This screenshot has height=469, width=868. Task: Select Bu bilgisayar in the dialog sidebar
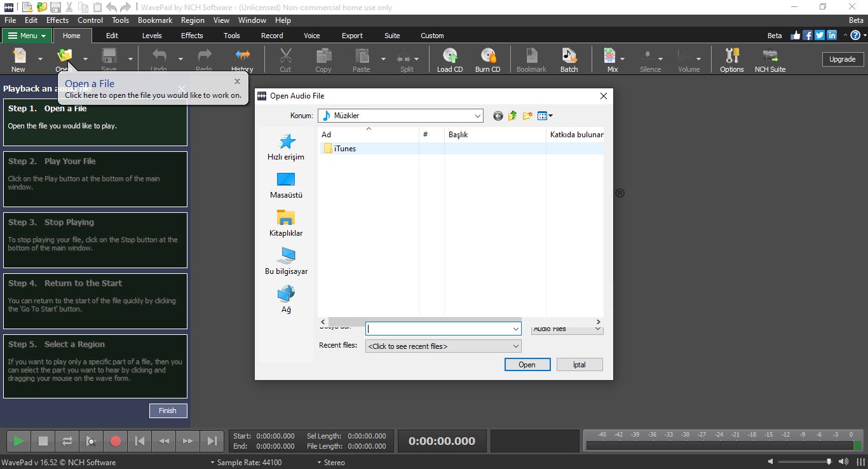click(286, 261)
